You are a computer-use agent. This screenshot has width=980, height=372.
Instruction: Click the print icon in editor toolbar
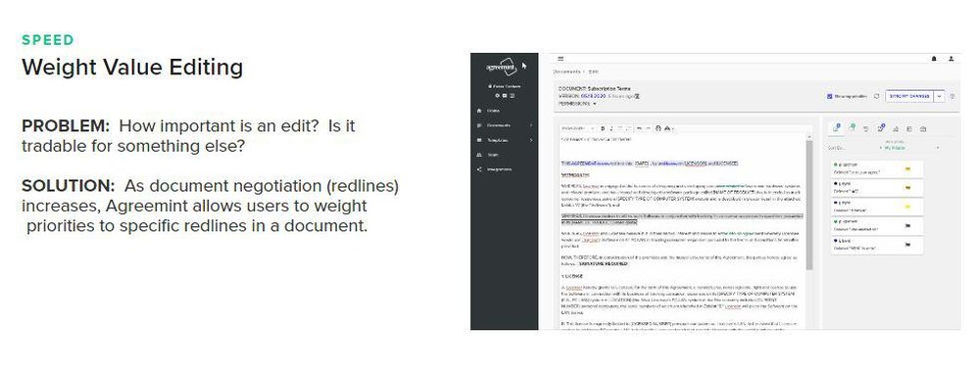[x=659, y=128]
